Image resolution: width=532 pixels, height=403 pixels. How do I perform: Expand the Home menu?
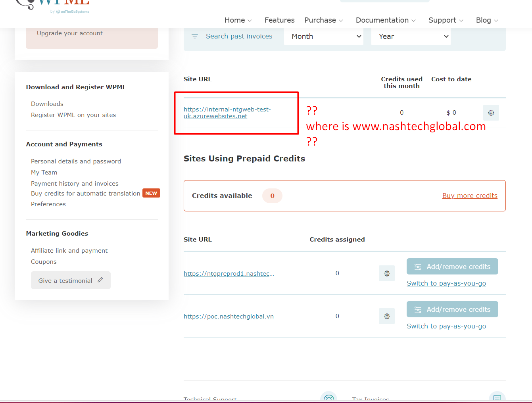pyautogui.click(x=238, y=20)
